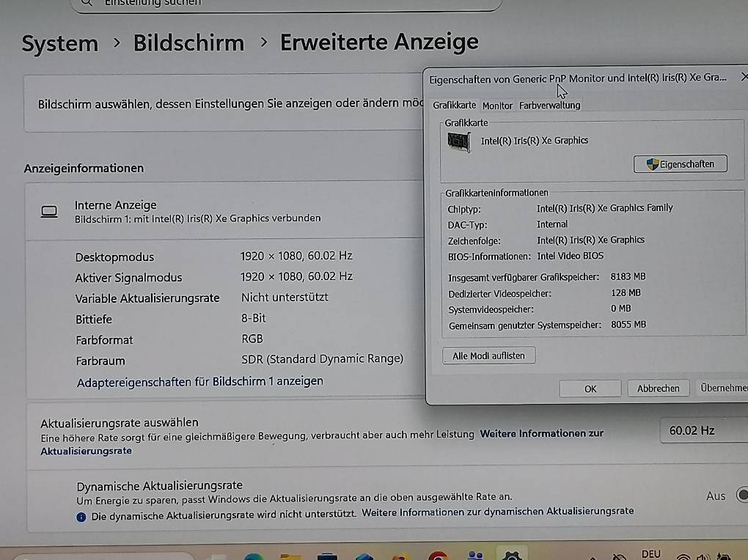Switch to the Monitor tab
Image resolution: width=748 pixels, height=560 pixels.
point(498,105)
